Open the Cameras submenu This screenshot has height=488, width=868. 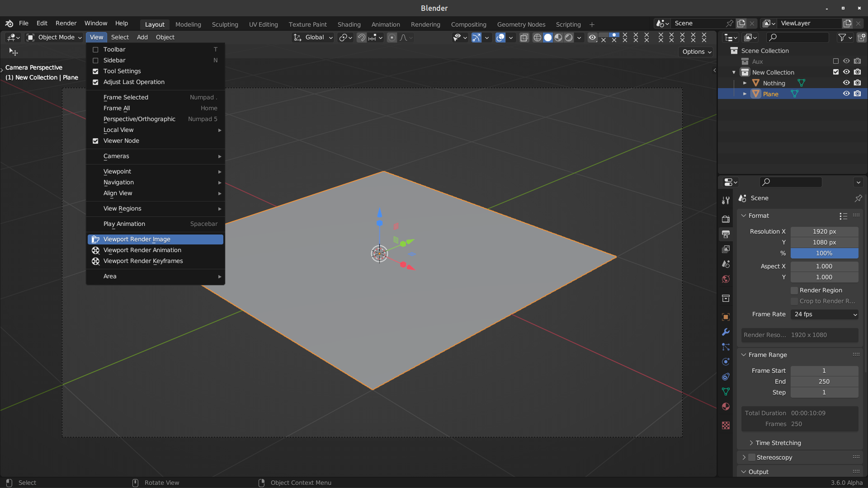tap(156, 156)
